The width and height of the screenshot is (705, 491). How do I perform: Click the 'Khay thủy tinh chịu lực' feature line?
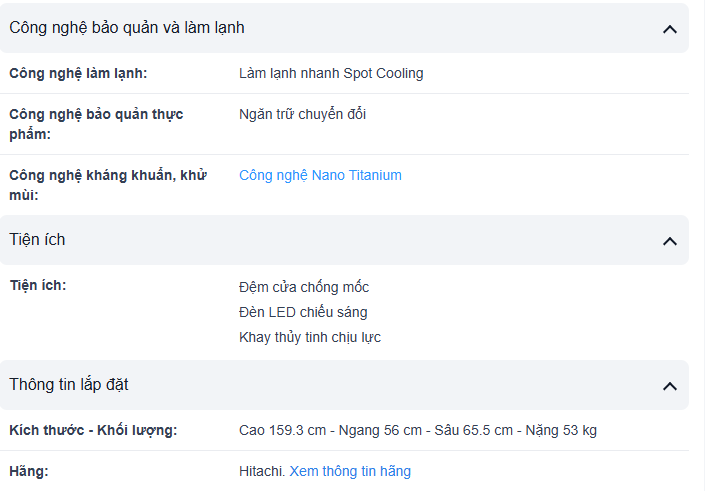pyautogui.click(x=310, y=337)
